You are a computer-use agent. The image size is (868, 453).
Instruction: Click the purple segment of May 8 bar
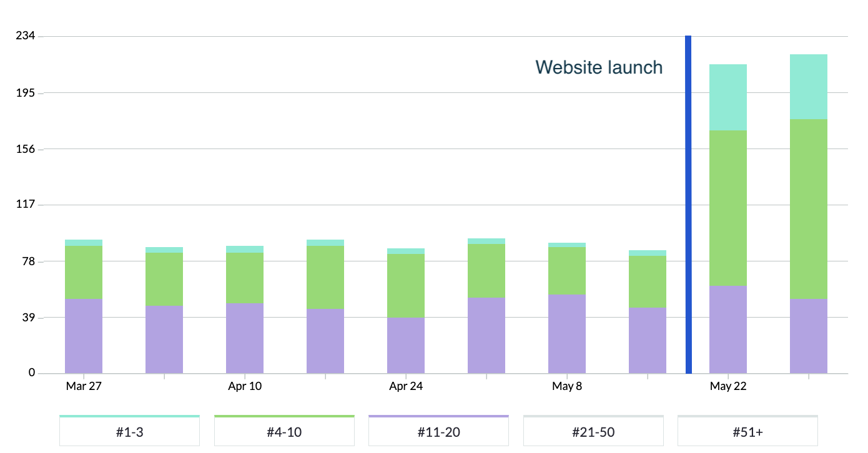point(567,333)
